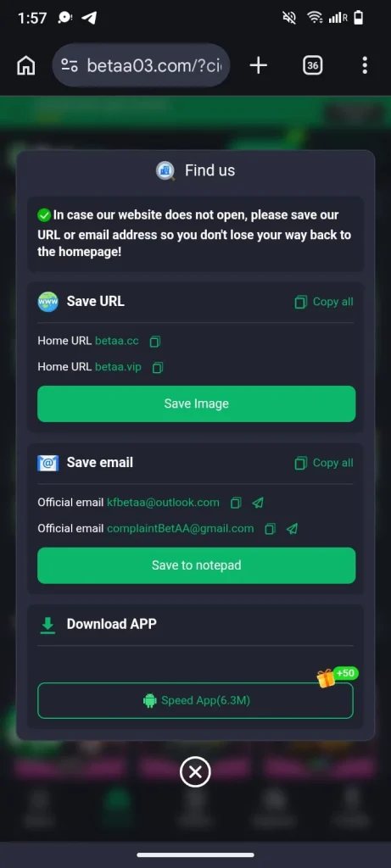Send message to kfbetaa@outlook.com via paper plane icon
This screenshot has height=868, width=391.
258,503
